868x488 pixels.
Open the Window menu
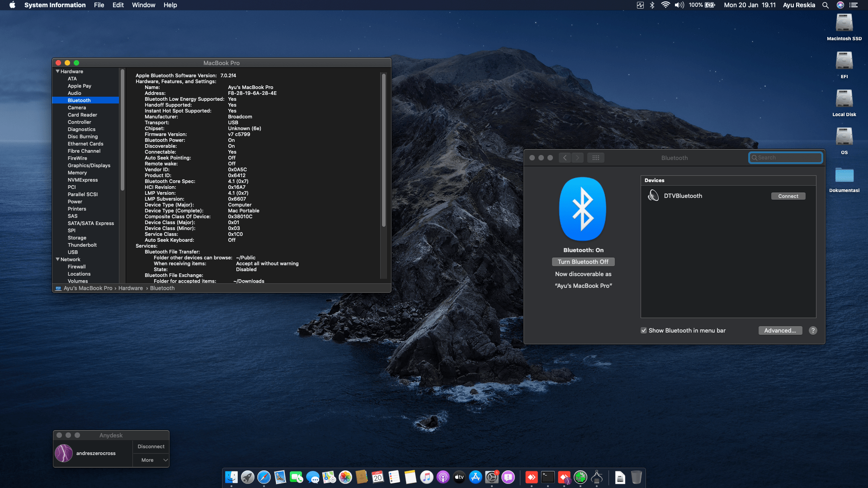click(143, 5)
